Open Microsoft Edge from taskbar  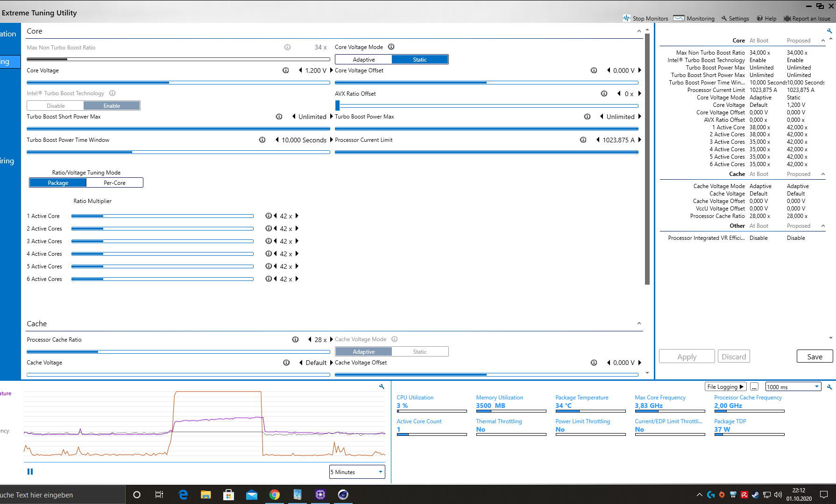pyautogui.click(x=183, y=495)
